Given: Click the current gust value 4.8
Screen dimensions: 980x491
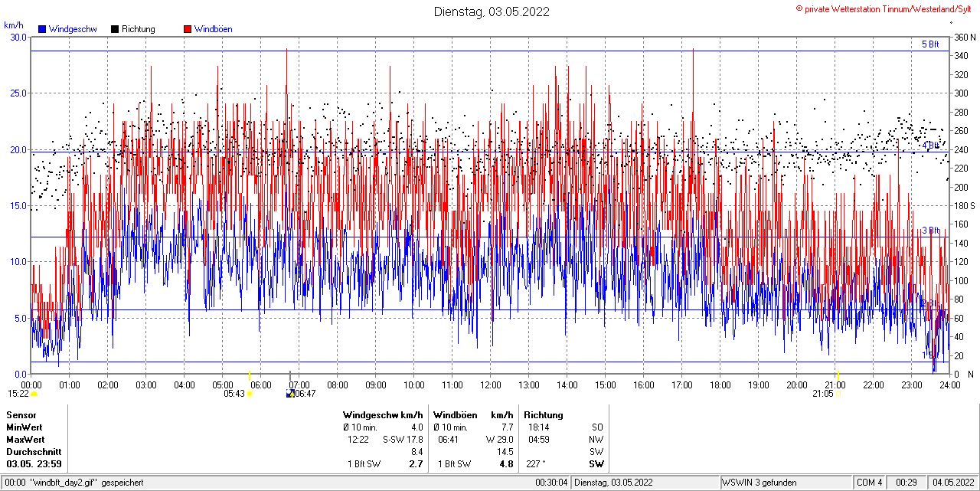Looking at the screenshot, I should pos(507,463).
